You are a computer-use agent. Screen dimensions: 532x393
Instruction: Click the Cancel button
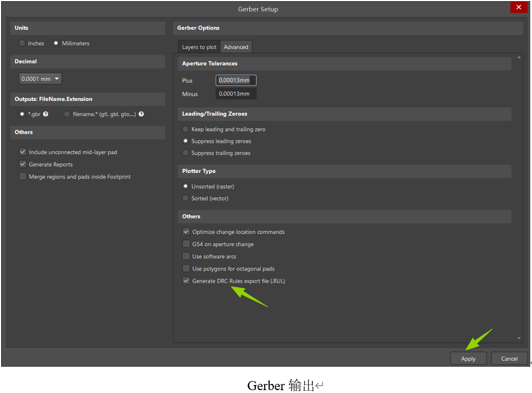pos(509,358)
